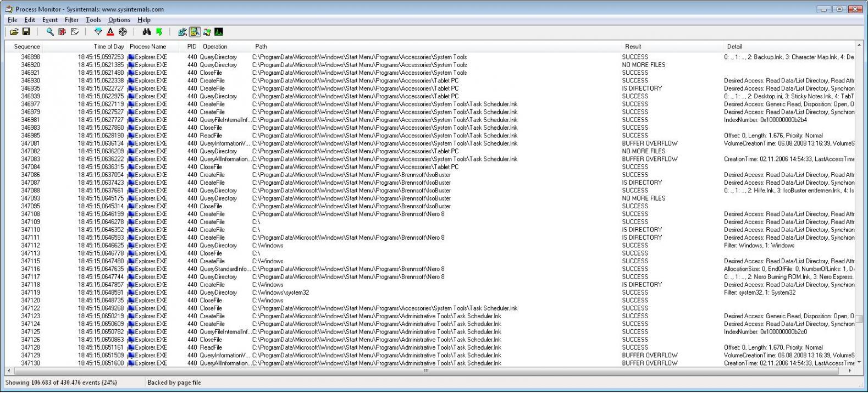868x393 pixels.
Task: Select the crosshair Include Process From Window icon
Action: (123, 32)
